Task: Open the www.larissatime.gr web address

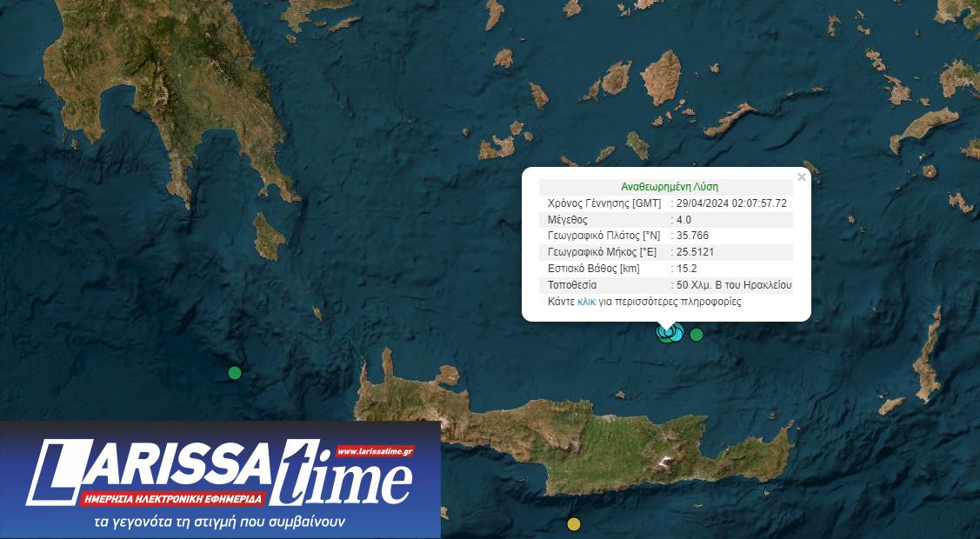Action: point(375,451)
